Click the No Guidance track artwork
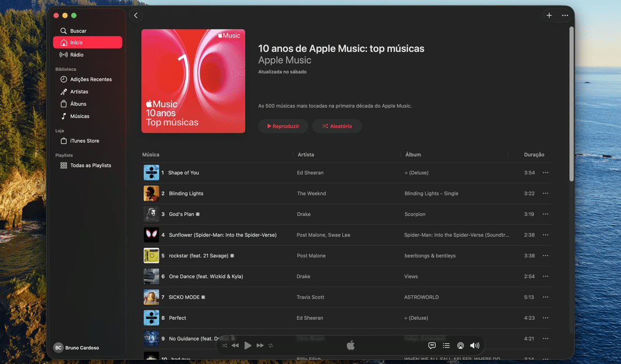The height and width of the screenshot is (364, 621). (152, 339)
